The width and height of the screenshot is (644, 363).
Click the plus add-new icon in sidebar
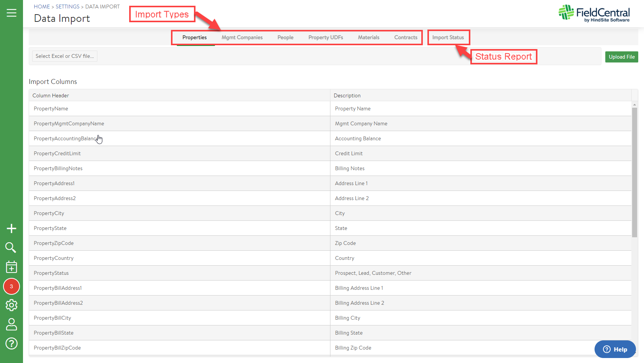pos(11,228)
